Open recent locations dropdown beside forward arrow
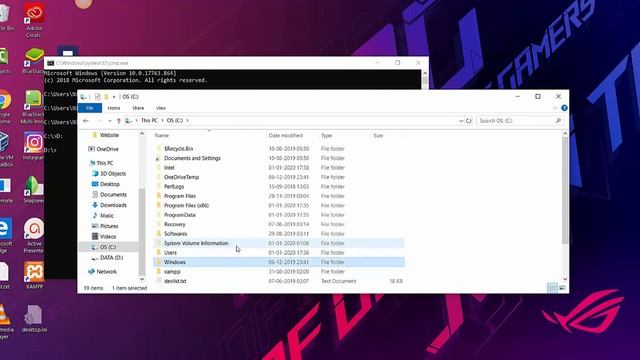Screen dimensions: 640x360 [109, 121]
